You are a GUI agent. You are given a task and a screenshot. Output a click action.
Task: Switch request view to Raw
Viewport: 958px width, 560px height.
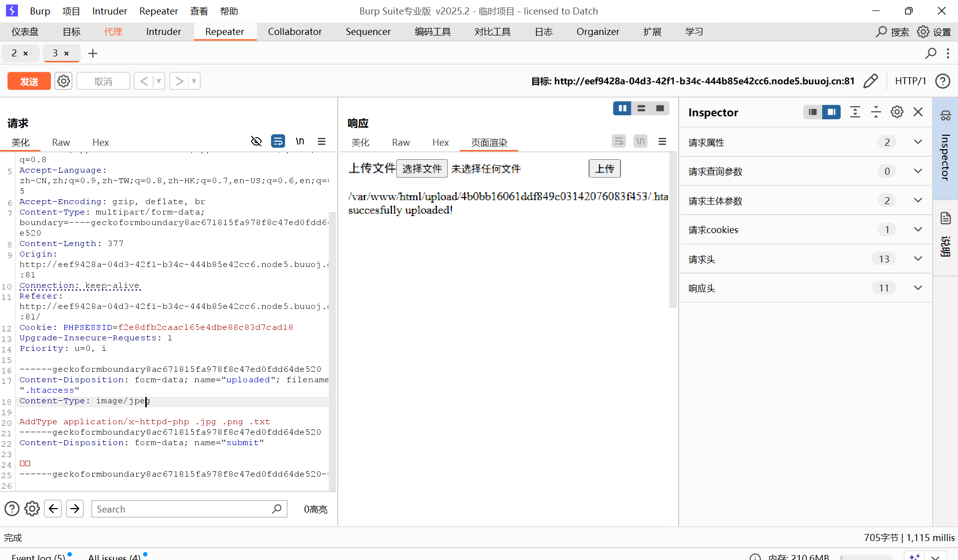click(x=61, y=142)
